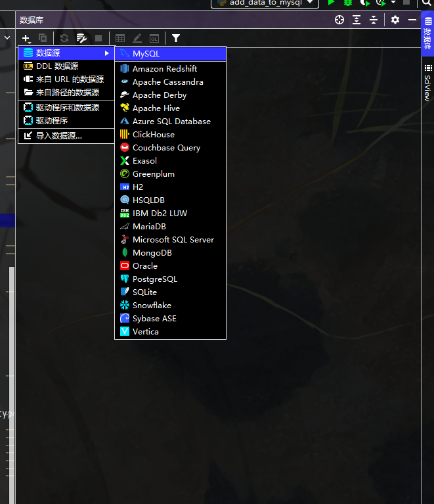Click the filter funnel icon
Screen dimensions: 434x504
pos(176,38)
